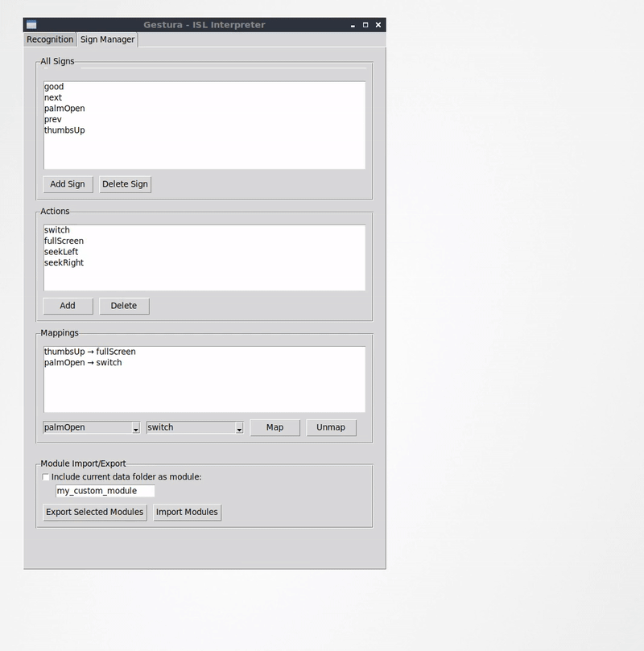Select 'switch' in the Actions list
The height and width of the screenshot is (651, 644).
(204, 230)
